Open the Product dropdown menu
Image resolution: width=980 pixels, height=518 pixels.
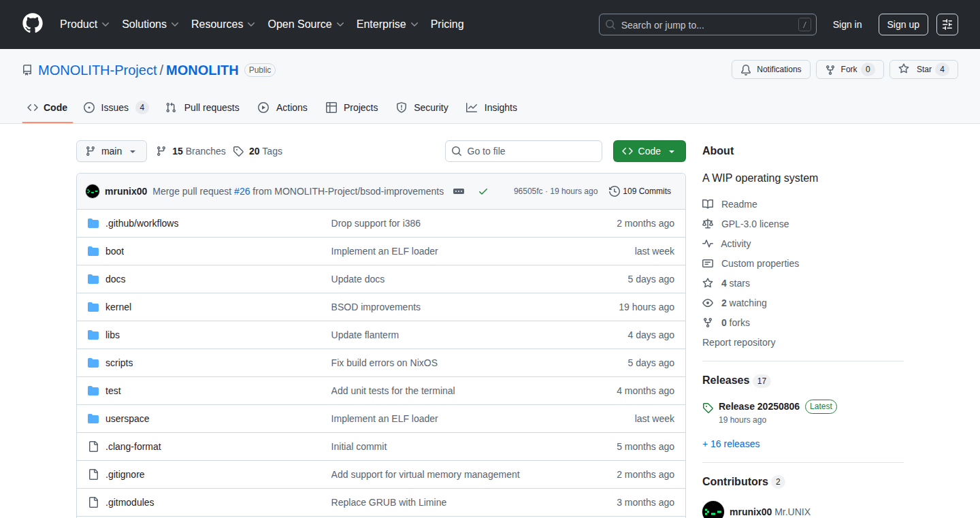pos(84,24)
